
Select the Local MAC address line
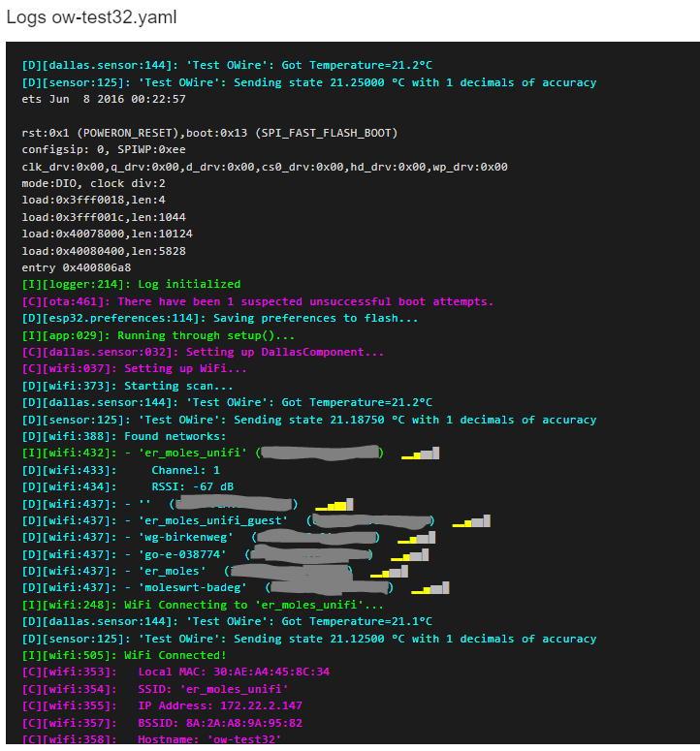[175, 672]
